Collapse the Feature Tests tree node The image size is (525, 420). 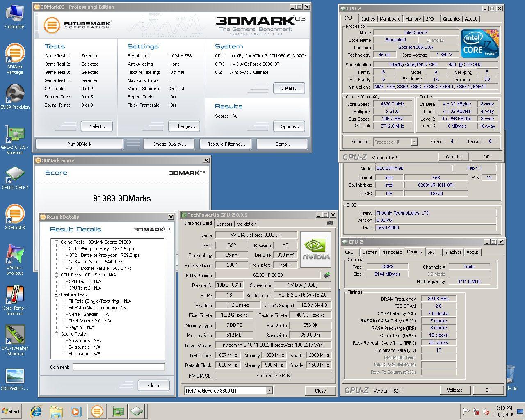click(x=57, y=294)
